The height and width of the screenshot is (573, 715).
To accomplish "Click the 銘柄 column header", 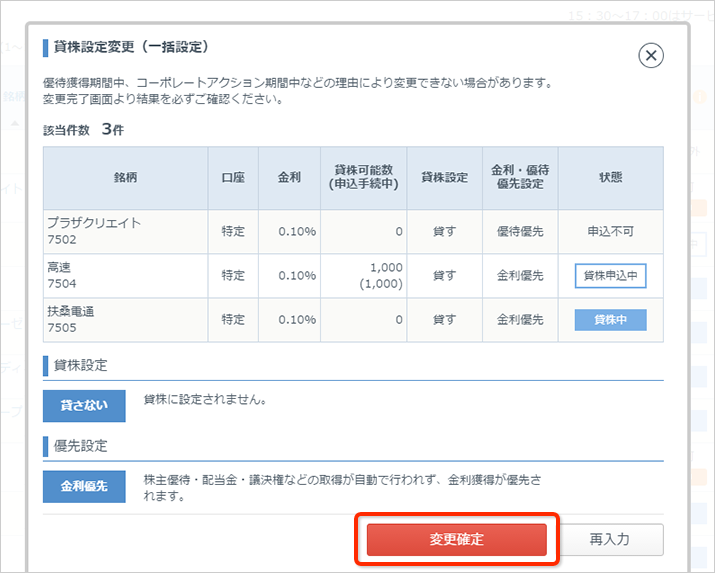I will click(125, 178).
